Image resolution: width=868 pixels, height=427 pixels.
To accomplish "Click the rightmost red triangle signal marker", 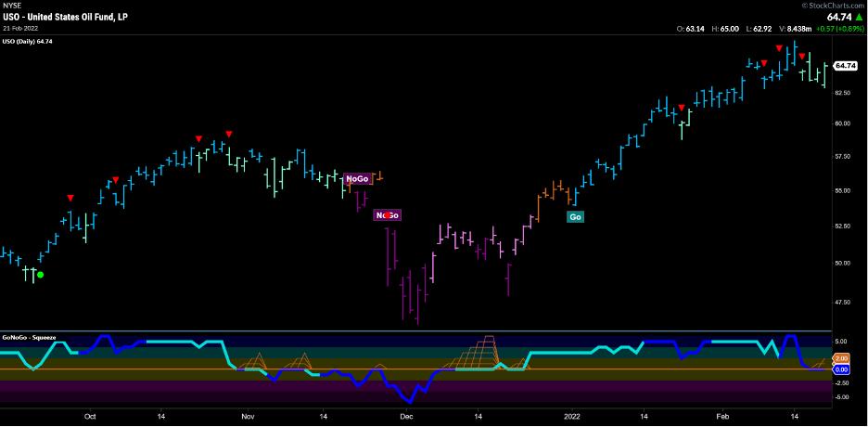I will pos(802,58).
